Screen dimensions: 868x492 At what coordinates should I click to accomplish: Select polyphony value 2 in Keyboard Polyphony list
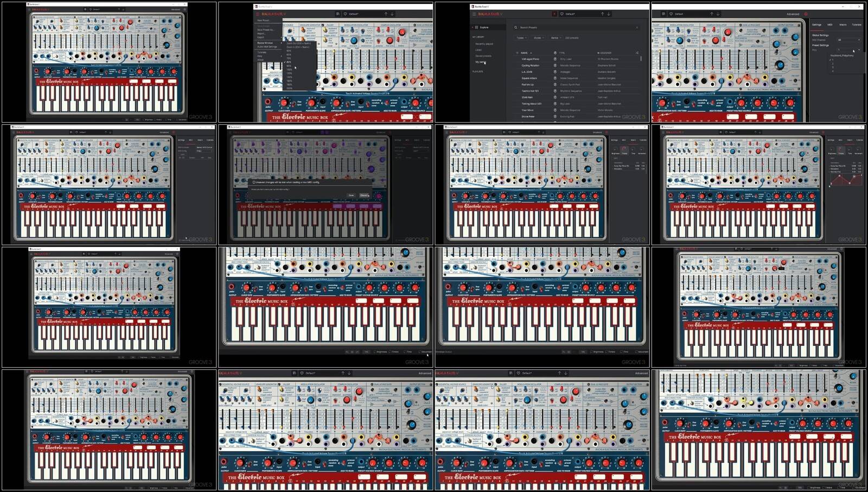pos(833,64)
